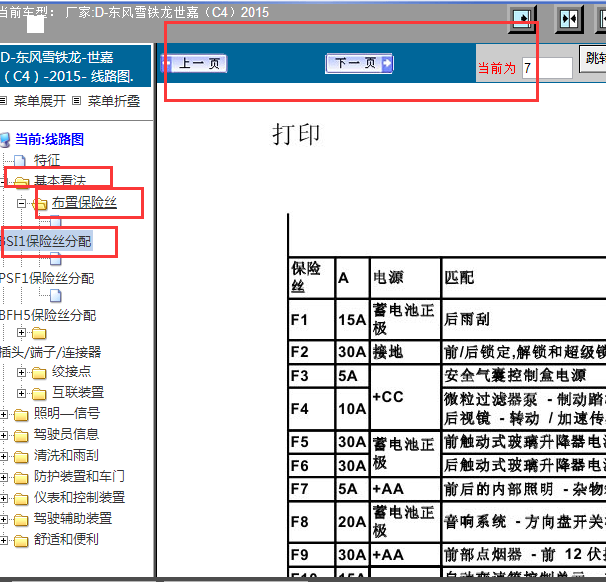The height and width of the screenshot is (582, 606).
Task: Click the 安全气囊控制盒电源 cell
Action: point(524,376)
